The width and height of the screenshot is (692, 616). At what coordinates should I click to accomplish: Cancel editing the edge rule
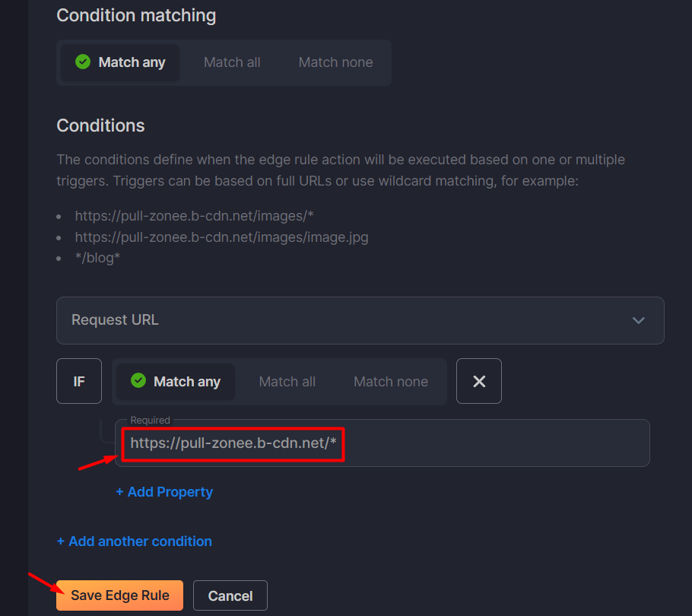coord(230,595)
